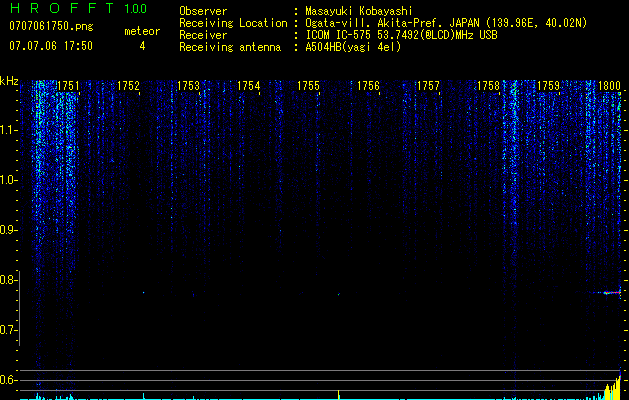
Task: Click the 1752 time marker
Action: pyautogui.click(x=128, y=86)
